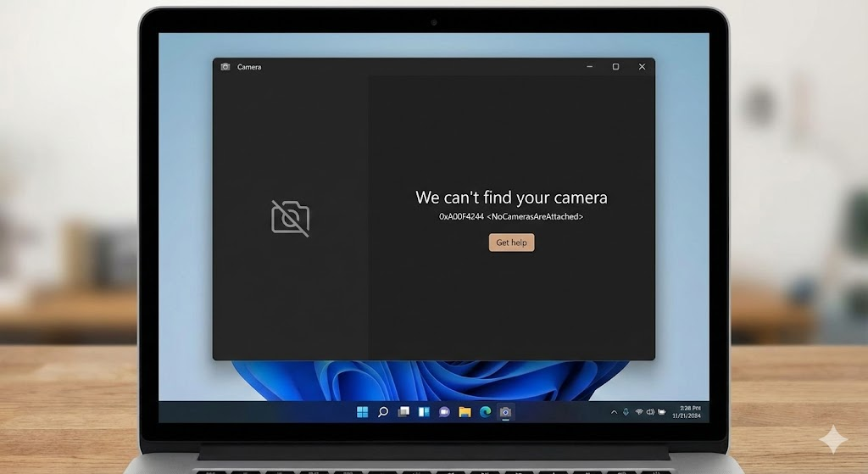Click the volume speaker icon
This screenshot has height=474, width=868.
(x=650, y=412)
